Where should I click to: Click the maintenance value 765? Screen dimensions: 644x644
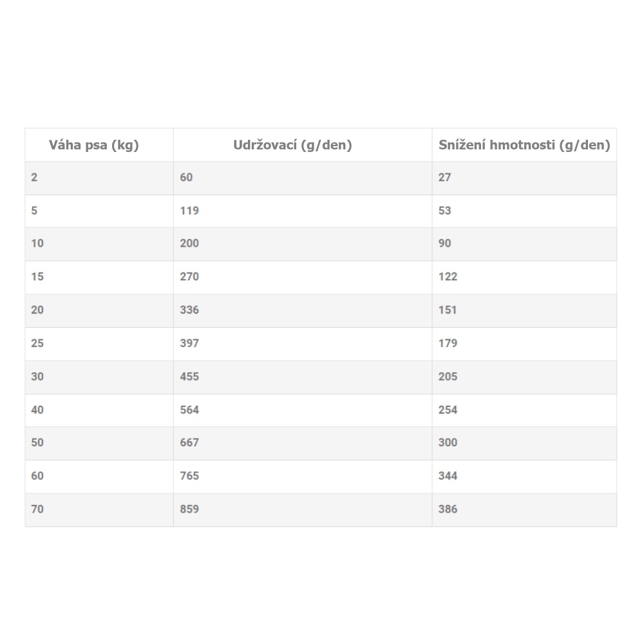tap(189, 476)
